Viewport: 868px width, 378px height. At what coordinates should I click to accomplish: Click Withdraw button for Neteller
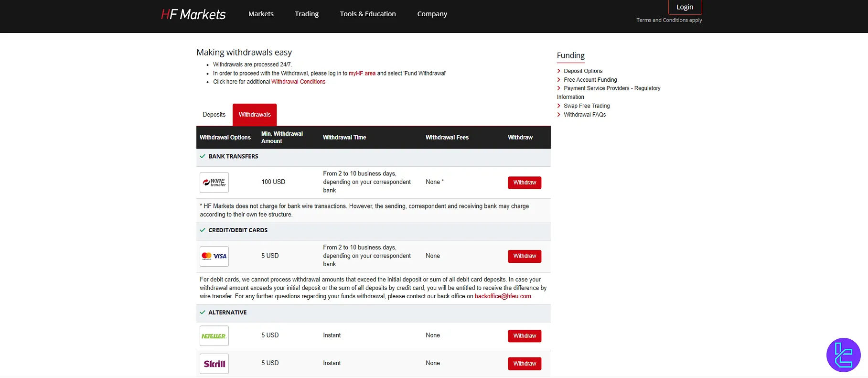tap(525, 336)
